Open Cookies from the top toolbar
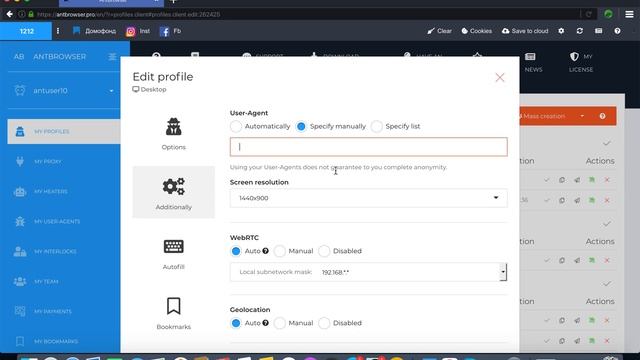The image size is (640, 360). [476, 31]
